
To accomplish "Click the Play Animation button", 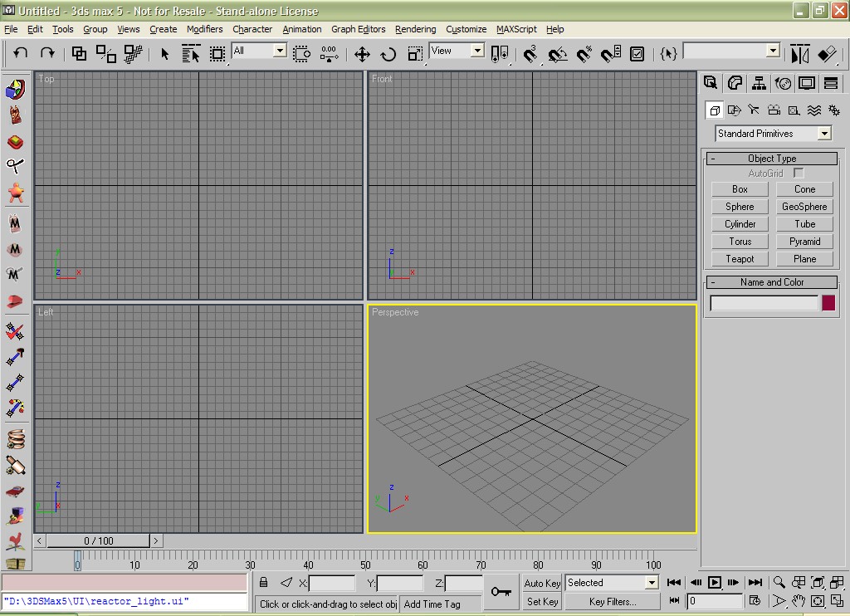I will pos(715,583).
